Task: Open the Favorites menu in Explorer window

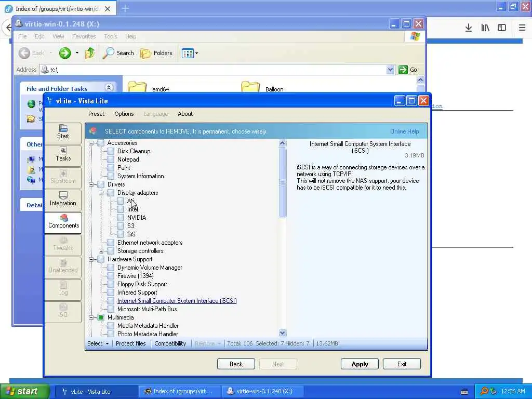Action: click(84, 36)
